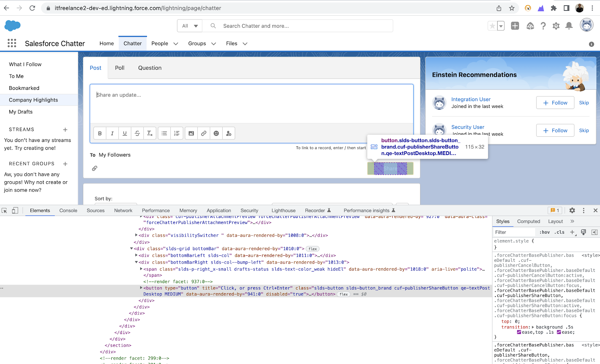Open Salesforce Help question mark
Screen dimensions: 600x364
click(543, 26)
